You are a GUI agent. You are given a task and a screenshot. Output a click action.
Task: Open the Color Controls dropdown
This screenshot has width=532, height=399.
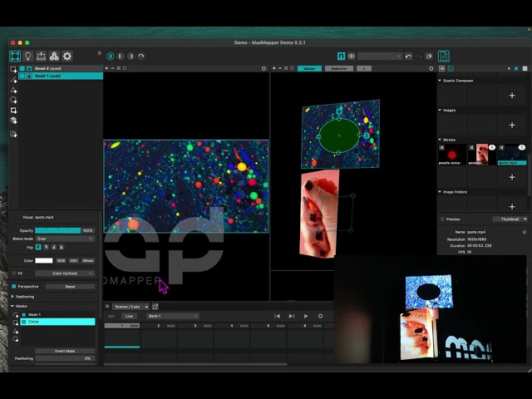pyautogui.click(x=65, y=273)
